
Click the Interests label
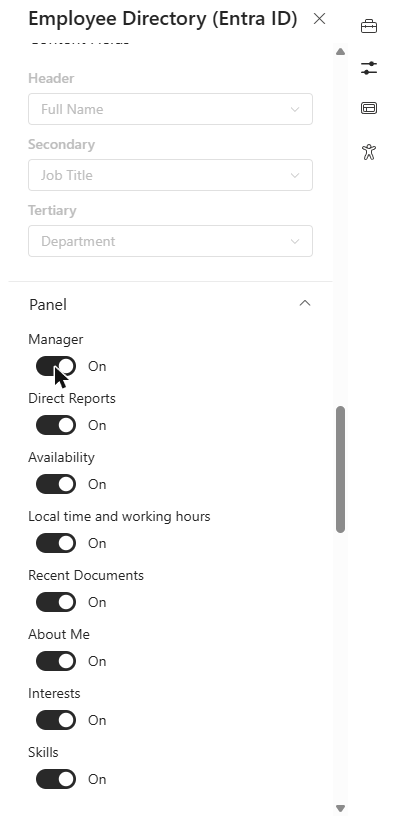[54, 694]
